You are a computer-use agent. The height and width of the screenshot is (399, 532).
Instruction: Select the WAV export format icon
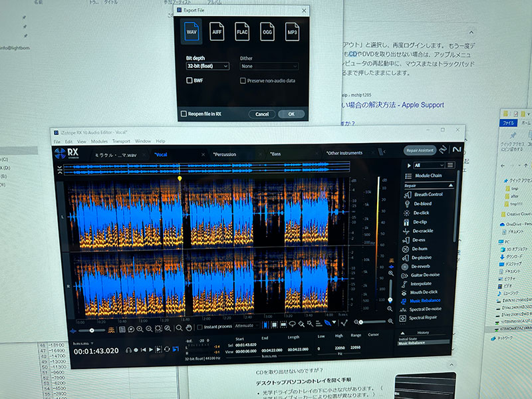click(192, 31)
